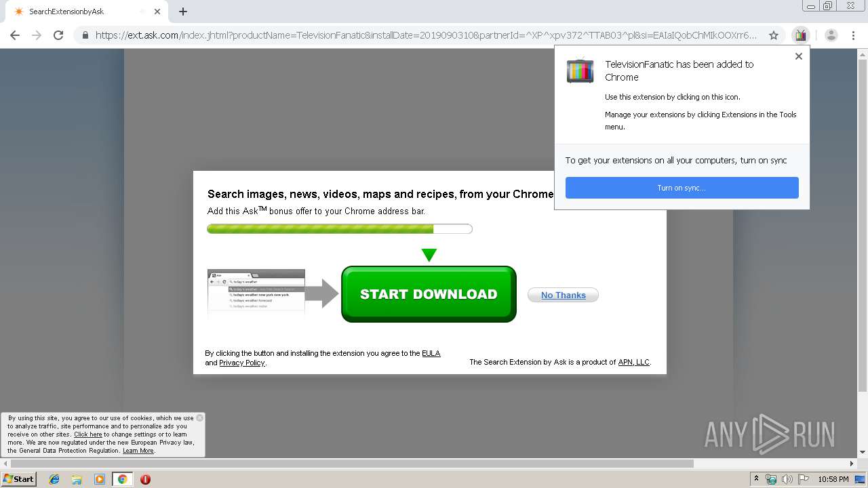Open Chrome's three-dot menu
Image resolution: width=868 pixels, height=488 pixels.
click(853, 35)
